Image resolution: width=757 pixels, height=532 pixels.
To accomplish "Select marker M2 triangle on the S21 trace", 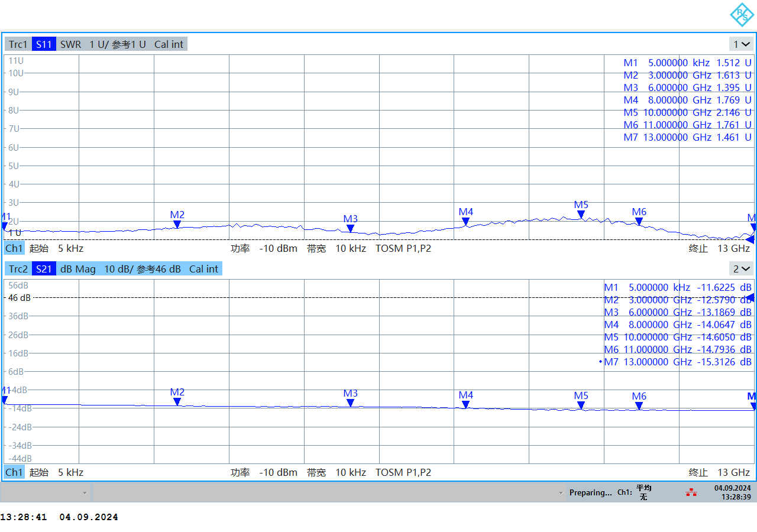I will click(177, 402).
